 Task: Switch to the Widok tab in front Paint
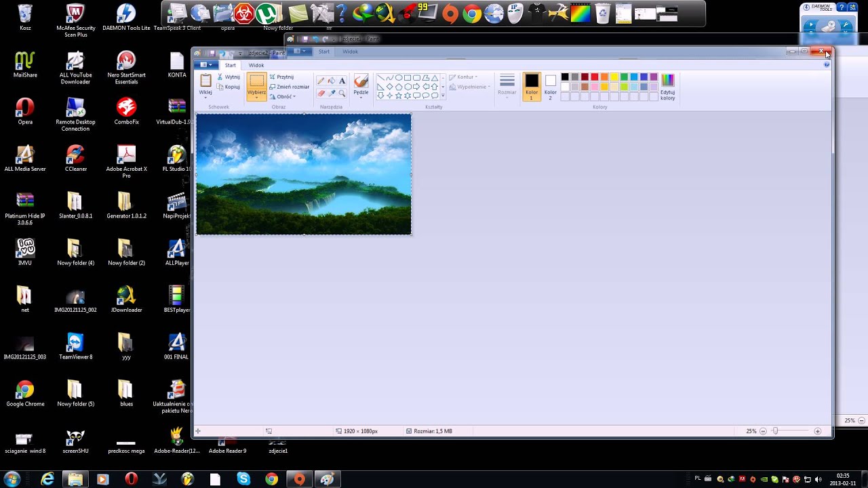[x=256, y=65]
